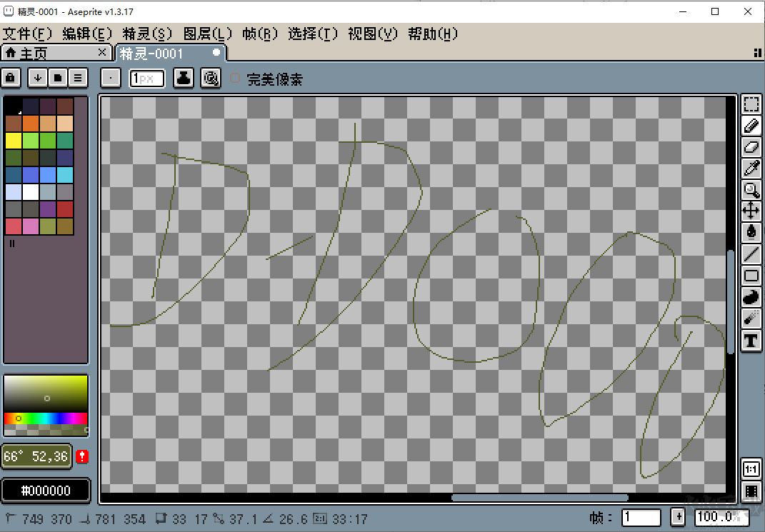The image size is (765, 532).
Task: Open the palette sort dropdown arrow
Action: [36, 77]
